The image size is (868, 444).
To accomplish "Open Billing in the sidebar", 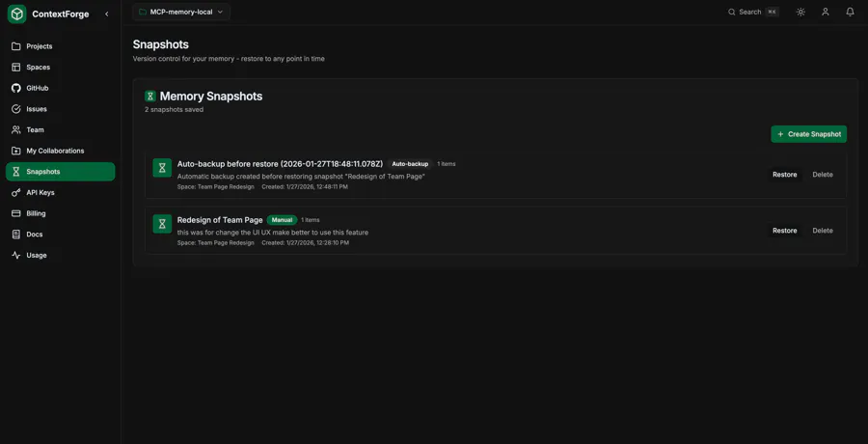I will [61, 213].
